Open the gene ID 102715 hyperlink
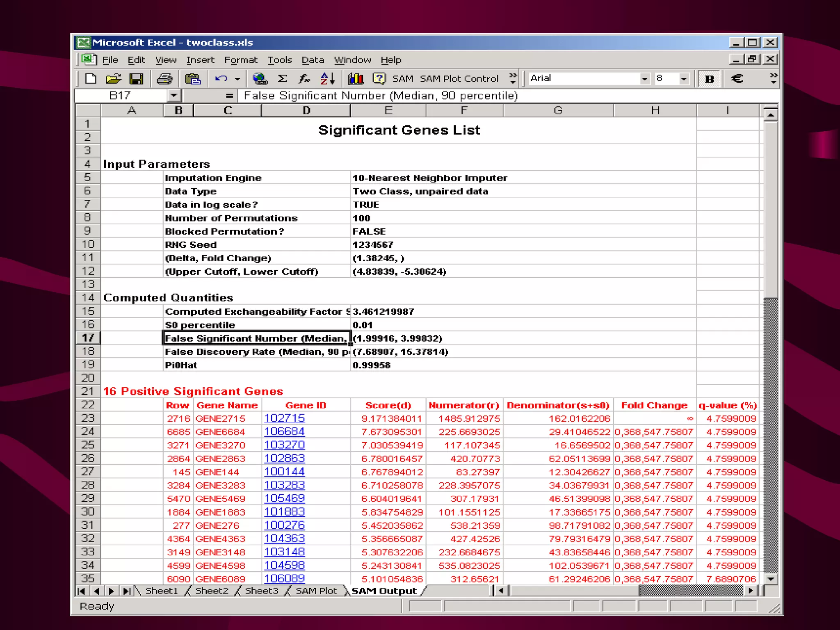The image size is (840, 630). pos(284,418)
